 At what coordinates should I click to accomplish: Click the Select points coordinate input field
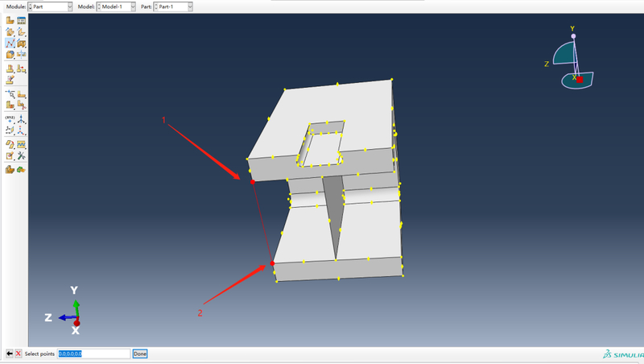pyautogui.click(x=93, y=354)
